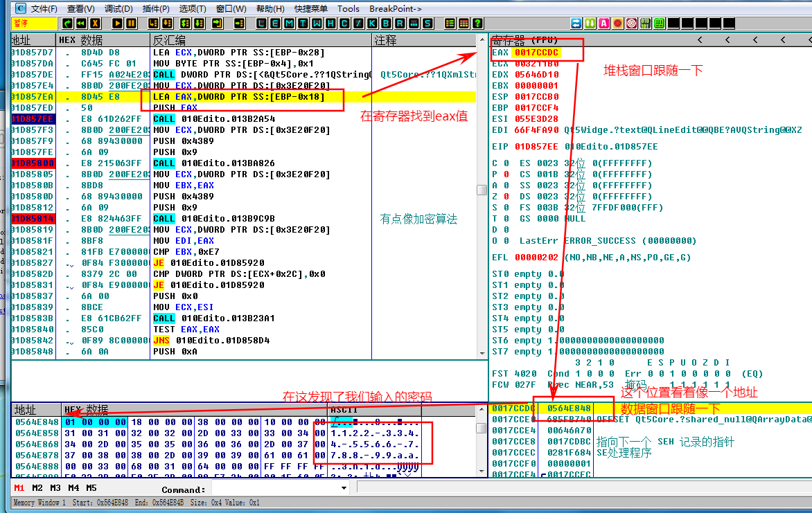
Task: Switch to memory window M4
Action: 73,488
